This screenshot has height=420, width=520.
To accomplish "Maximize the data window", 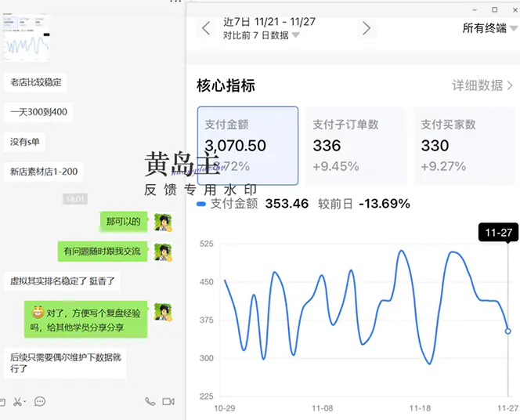I will [x=494, y=9].
